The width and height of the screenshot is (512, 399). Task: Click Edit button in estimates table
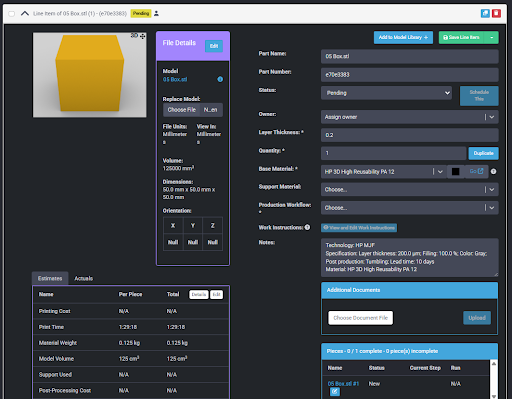click(x=217, y=295)
